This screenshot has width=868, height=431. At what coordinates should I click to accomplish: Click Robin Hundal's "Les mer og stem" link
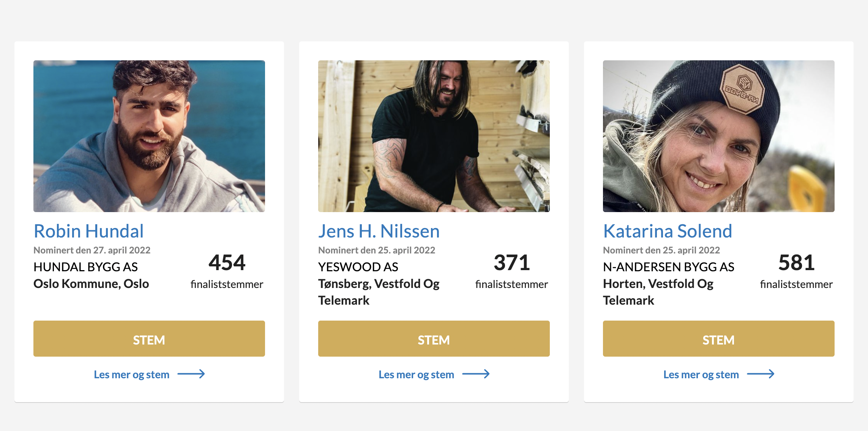coord(131,374)
